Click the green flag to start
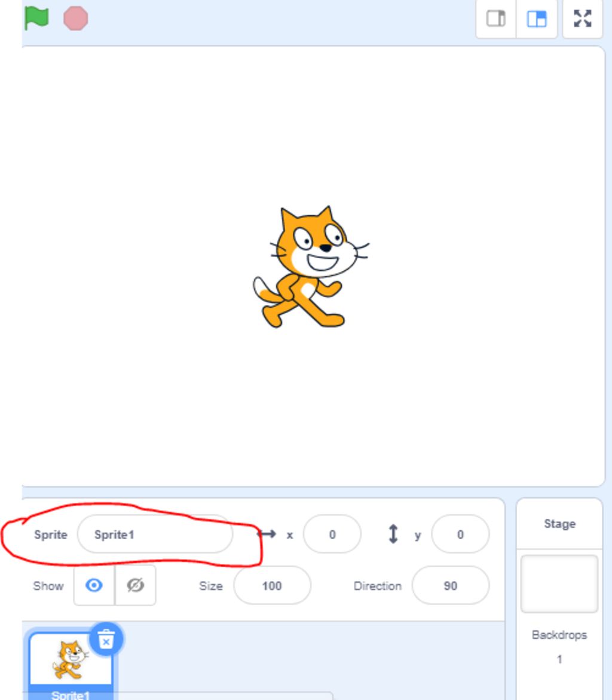612x700 pixels. click(36, 19)
